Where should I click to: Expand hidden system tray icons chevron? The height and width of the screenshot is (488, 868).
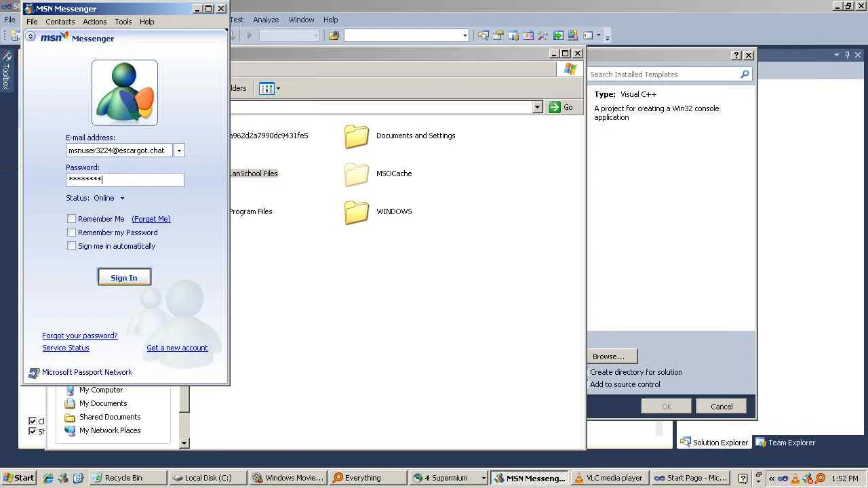pos(771,479)
